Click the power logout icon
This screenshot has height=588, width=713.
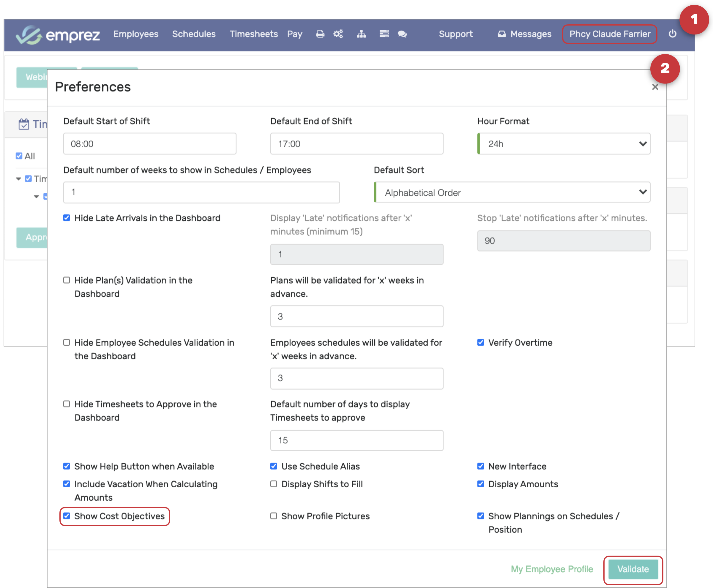672,34
